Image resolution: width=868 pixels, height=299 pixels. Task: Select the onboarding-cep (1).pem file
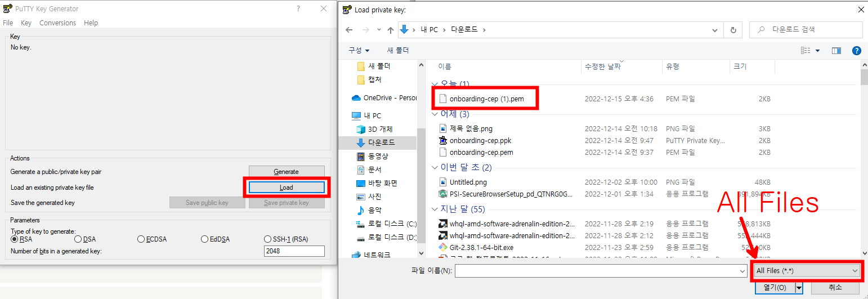[x=486, y=99]
